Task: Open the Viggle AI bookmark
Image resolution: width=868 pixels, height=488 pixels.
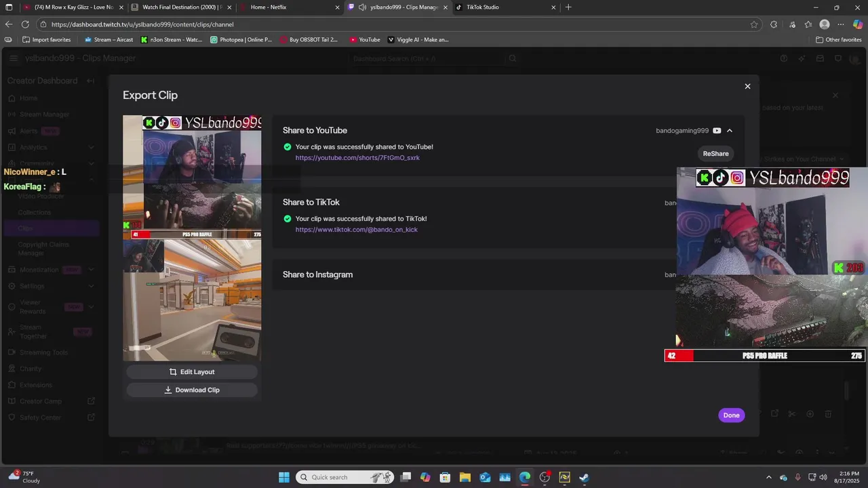Action: coord(418,40)
